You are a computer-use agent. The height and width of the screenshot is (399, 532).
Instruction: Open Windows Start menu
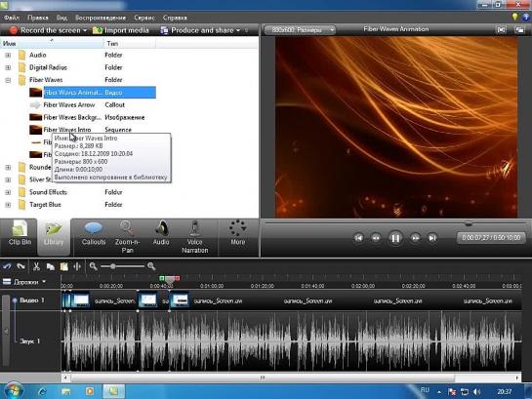(x=14, y=391)
